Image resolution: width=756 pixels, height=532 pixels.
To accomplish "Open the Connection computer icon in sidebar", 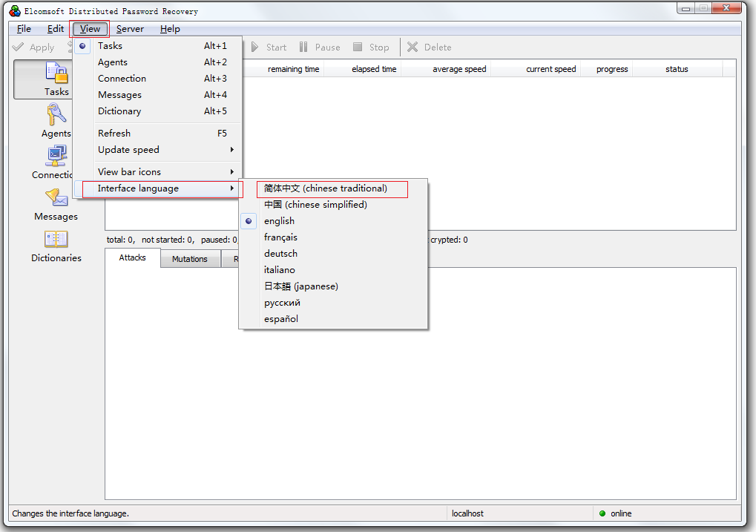I will tap(56, 156).
